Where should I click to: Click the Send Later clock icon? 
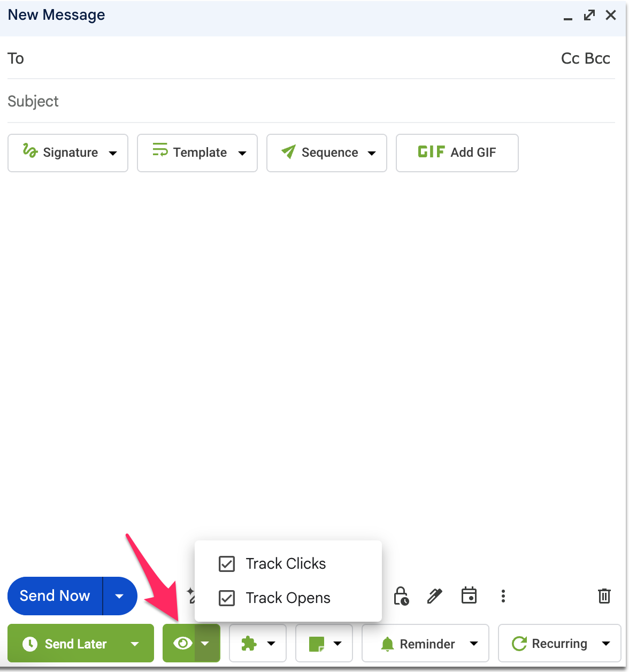click(30, 644)
